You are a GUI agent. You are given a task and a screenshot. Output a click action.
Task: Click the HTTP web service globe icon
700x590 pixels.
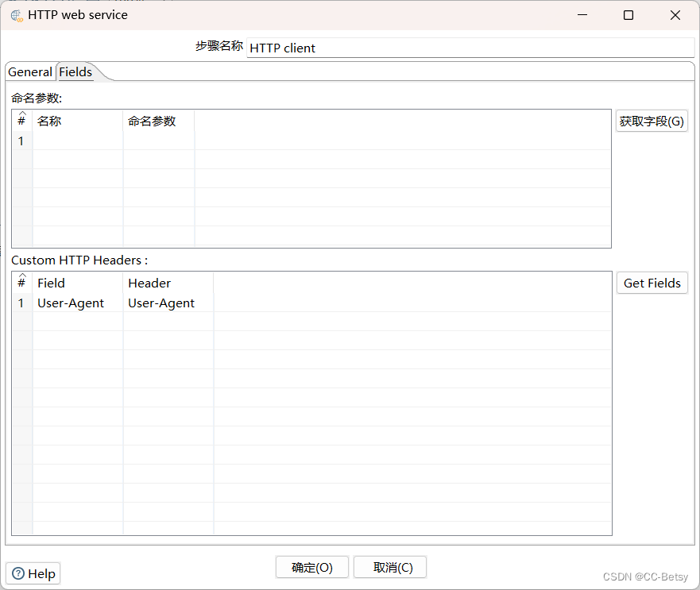[x=16, y=14]
